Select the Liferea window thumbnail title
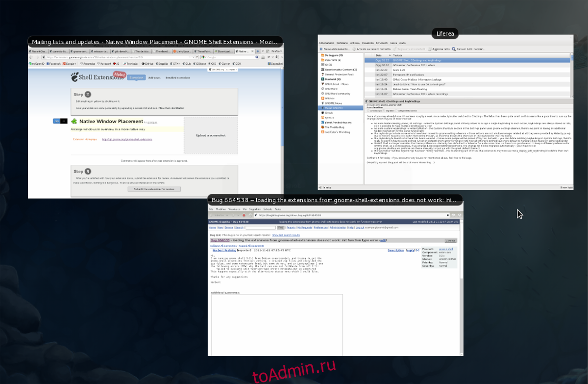Image resolution: width=588 pixels, height=384 pixels. 445,34
